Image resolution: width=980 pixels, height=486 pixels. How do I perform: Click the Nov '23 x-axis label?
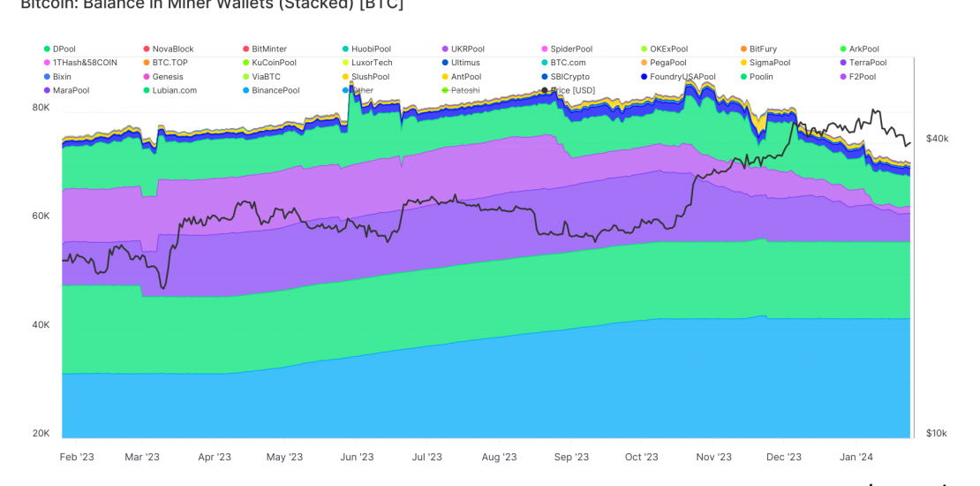713,457
